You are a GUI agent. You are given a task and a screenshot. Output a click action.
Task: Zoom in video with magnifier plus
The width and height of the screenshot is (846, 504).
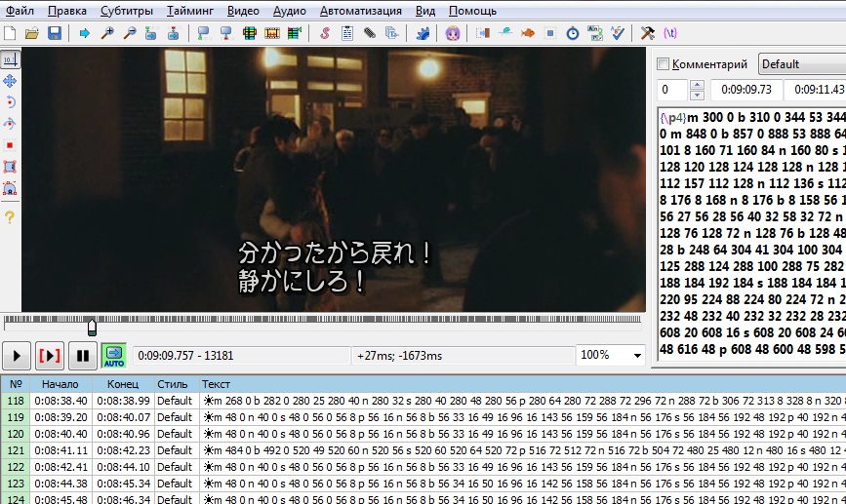(x=106, y=33)
